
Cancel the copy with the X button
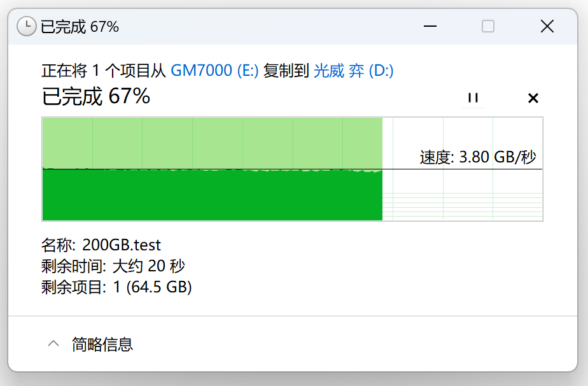pyautogui.click(x=533, y=98)
